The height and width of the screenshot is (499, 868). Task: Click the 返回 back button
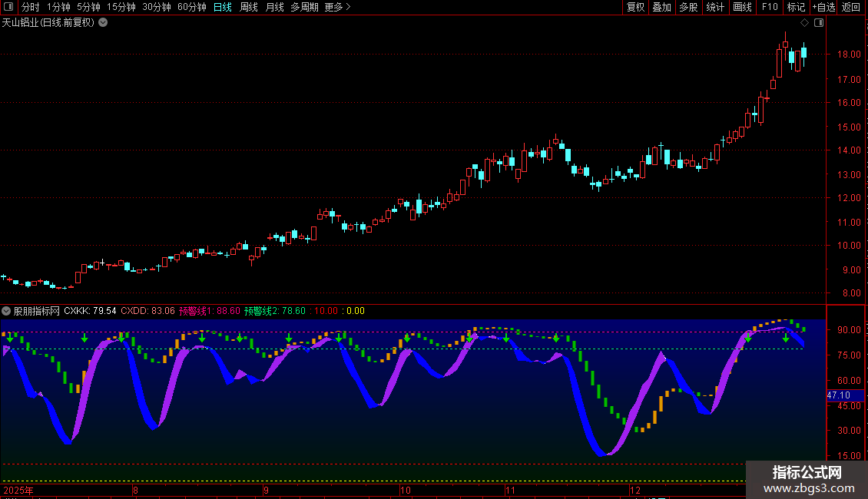851,7
